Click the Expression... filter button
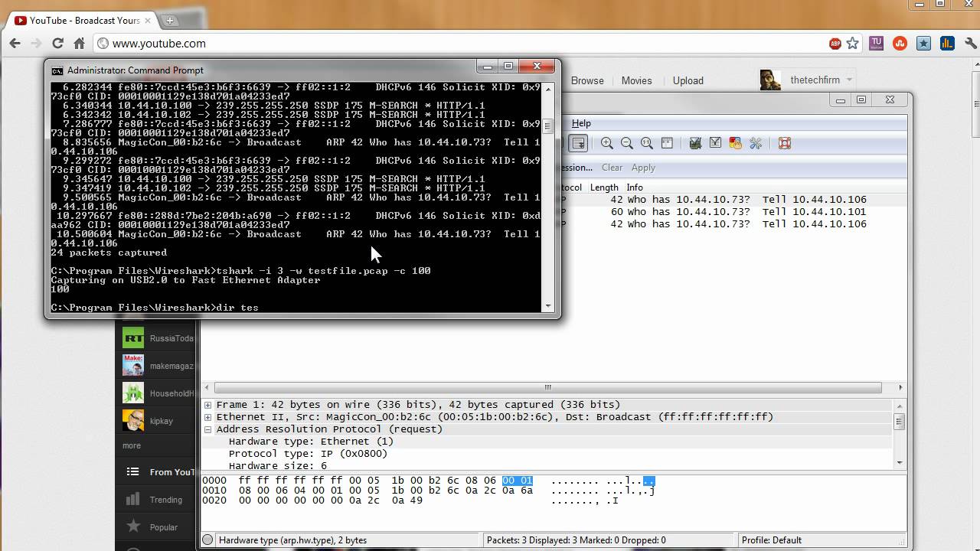Image resolution: width=980 pixels, height=551 pixels. click(577, 168)
